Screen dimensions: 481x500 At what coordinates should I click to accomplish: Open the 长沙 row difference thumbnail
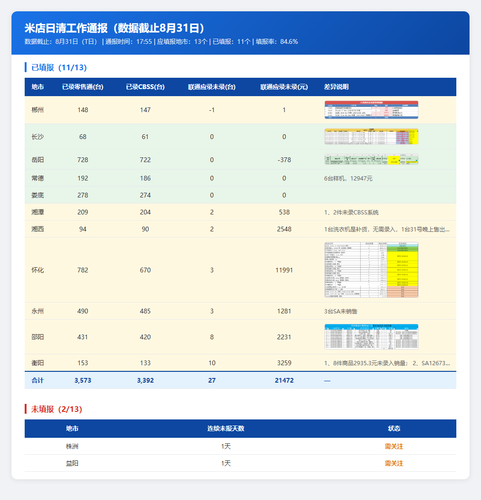coord(371,137)
